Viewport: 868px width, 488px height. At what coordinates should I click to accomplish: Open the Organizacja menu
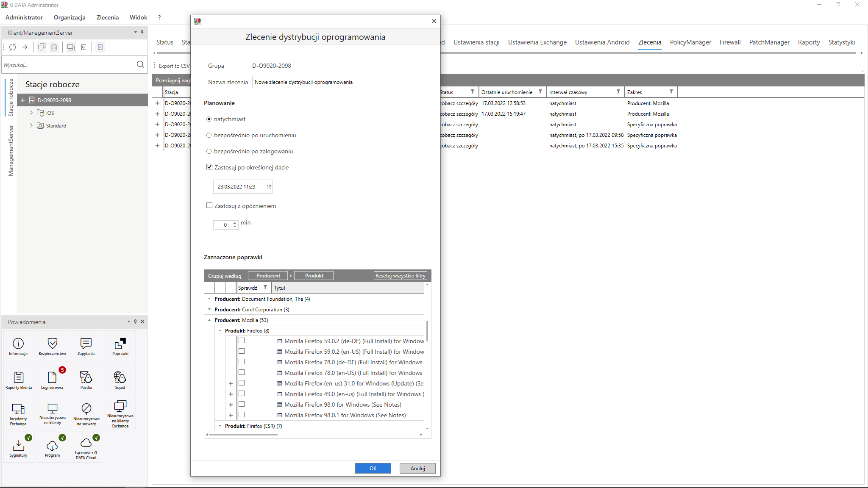click(70, 17)
